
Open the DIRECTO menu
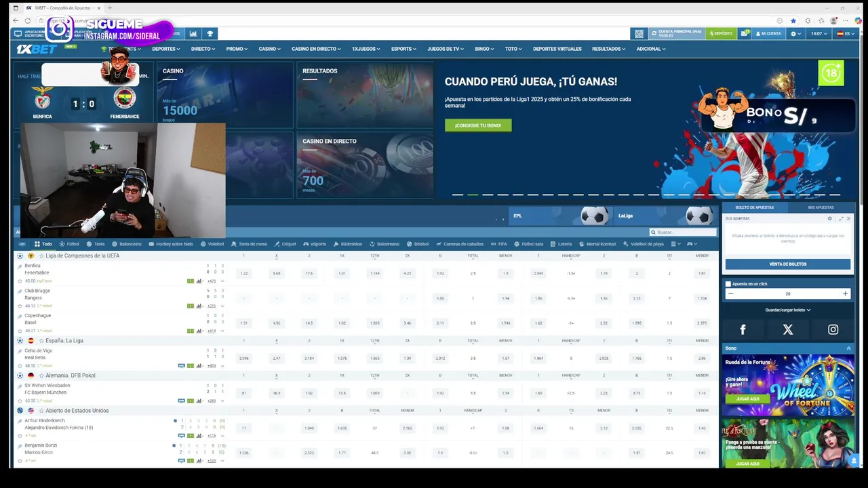click(203, 49)
